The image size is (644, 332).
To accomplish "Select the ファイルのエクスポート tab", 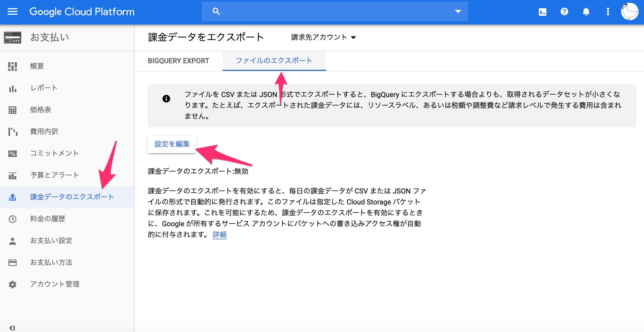I will [274, 61].
